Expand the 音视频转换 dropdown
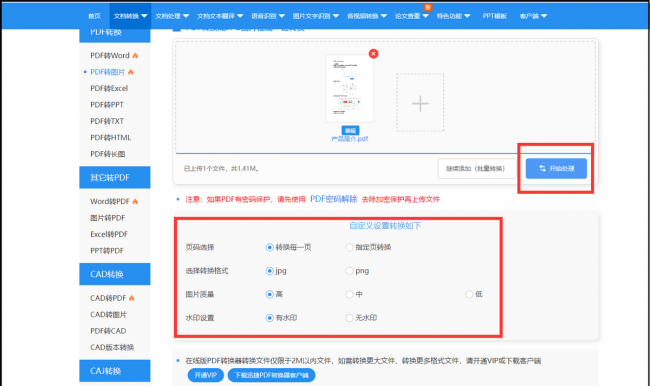 tap(366, 16)
